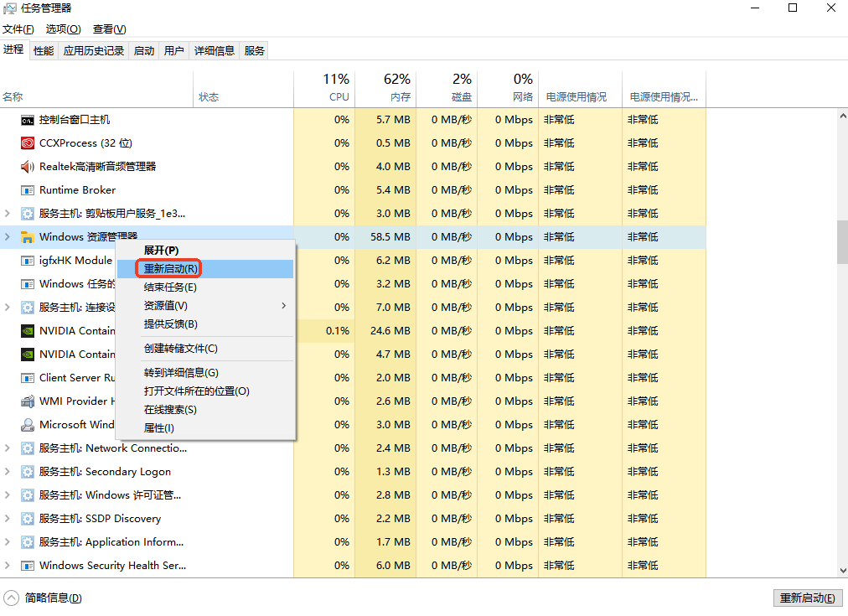The width and height of the screenshot is (848, 616).
Task: Open the 资源值(V) submenu
Action: 205,306
